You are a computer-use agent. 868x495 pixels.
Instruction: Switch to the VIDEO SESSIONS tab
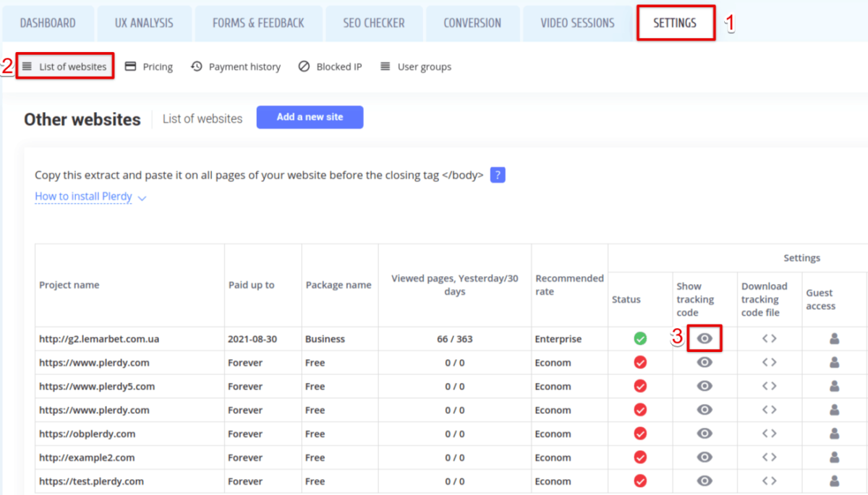click(577, 22)
